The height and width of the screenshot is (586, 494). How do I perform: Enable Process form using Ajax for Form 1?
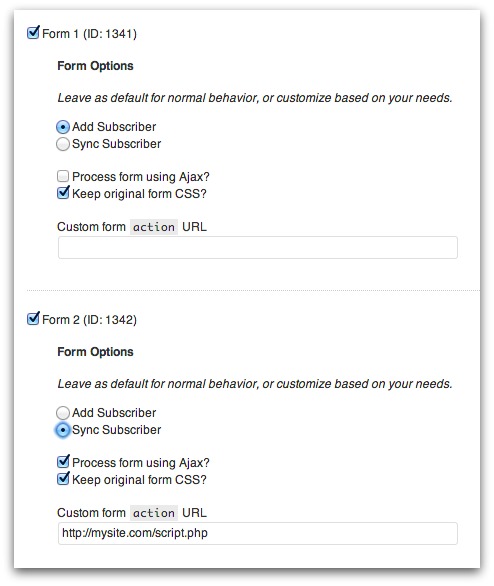tap(63, 176)
